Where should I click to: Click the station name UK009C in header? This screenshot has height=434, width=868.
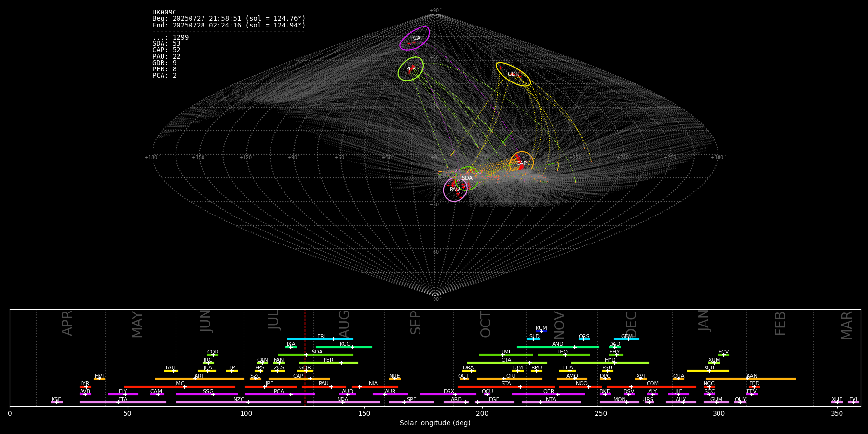164,13
